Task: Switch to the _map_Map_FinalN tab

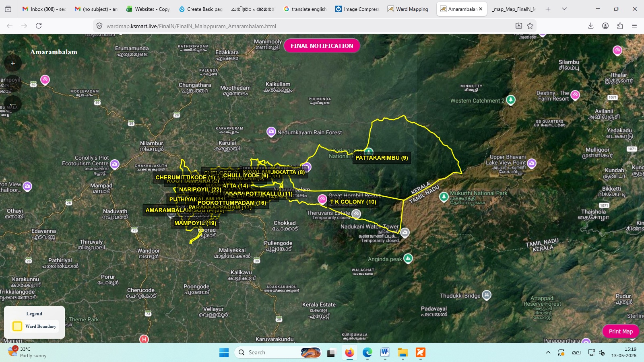Action: (514, 9)
